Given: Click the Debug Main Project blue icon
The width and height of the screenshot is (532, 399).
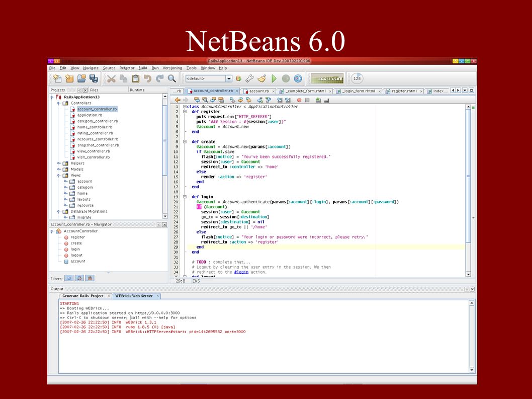Looking at the screenshot, I should pyautogui.click(x=298, y=79).
